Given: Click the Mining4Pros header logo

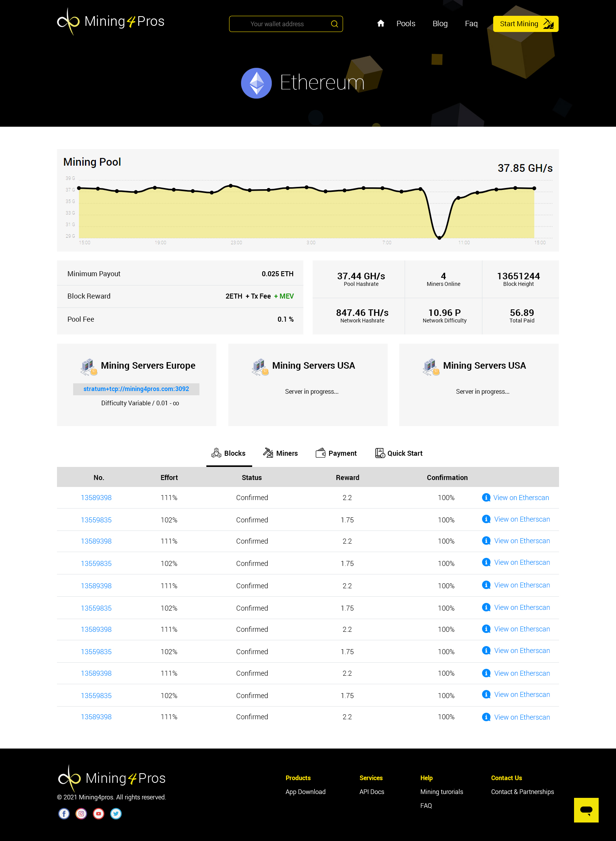Looking at the screenshot, I should pos(111,22).
